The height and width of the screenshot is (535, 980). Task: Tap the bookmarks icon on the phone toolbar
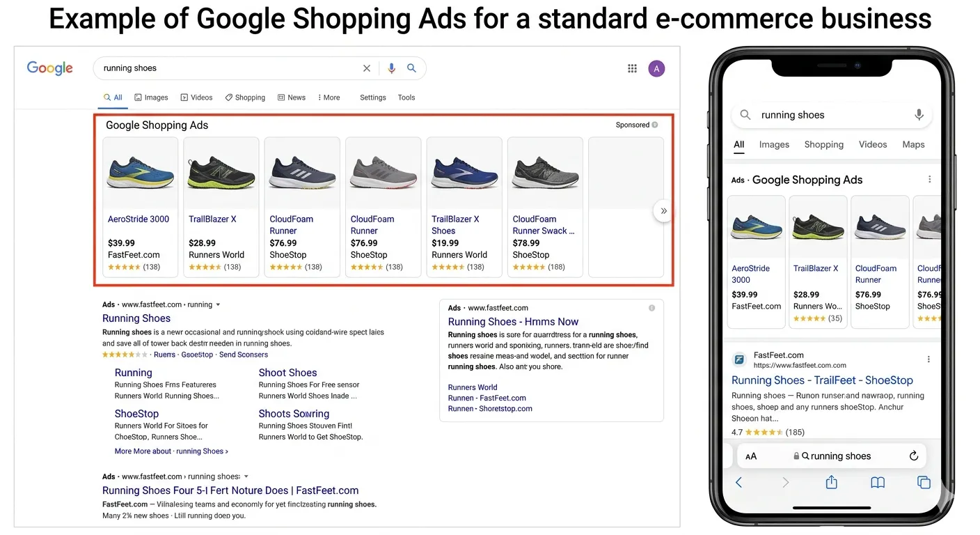point(877,481)
